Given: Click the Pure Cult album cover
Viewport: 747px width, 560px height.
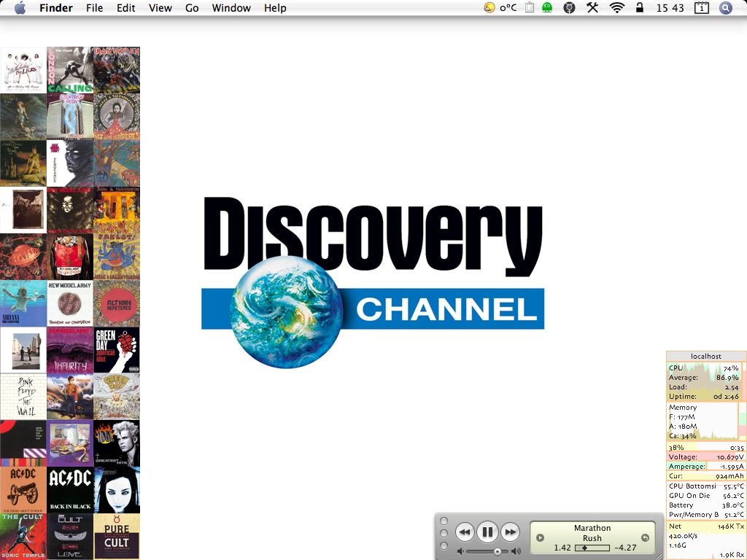Looking at the screenshot, I should [117, 536].
